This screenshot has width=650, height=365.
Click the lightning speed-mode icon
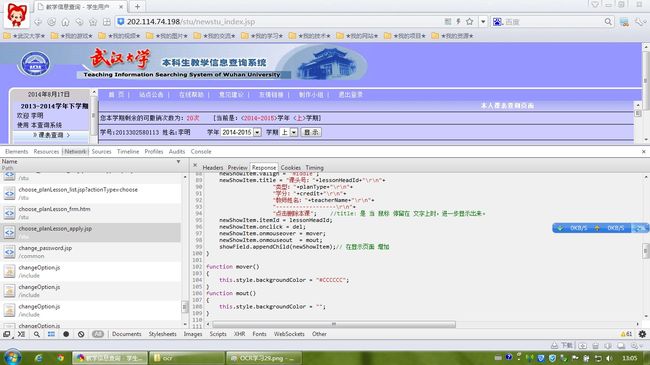point(458,21)
